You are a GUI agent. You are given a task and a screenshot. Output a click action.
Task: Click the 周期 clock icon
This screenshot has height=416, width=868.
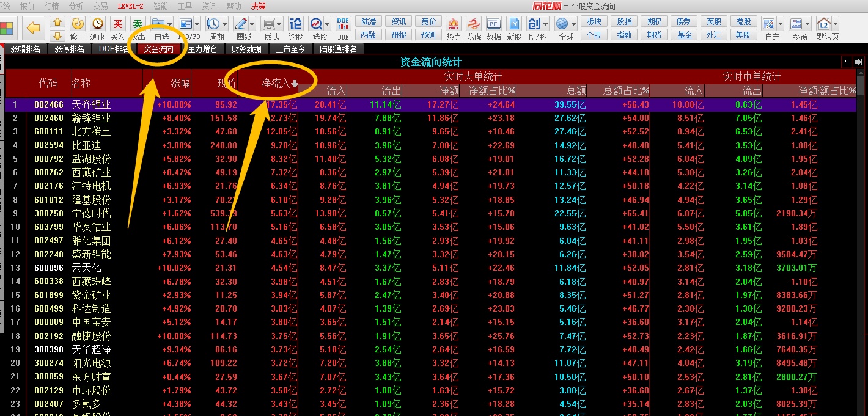click(213, 23)
